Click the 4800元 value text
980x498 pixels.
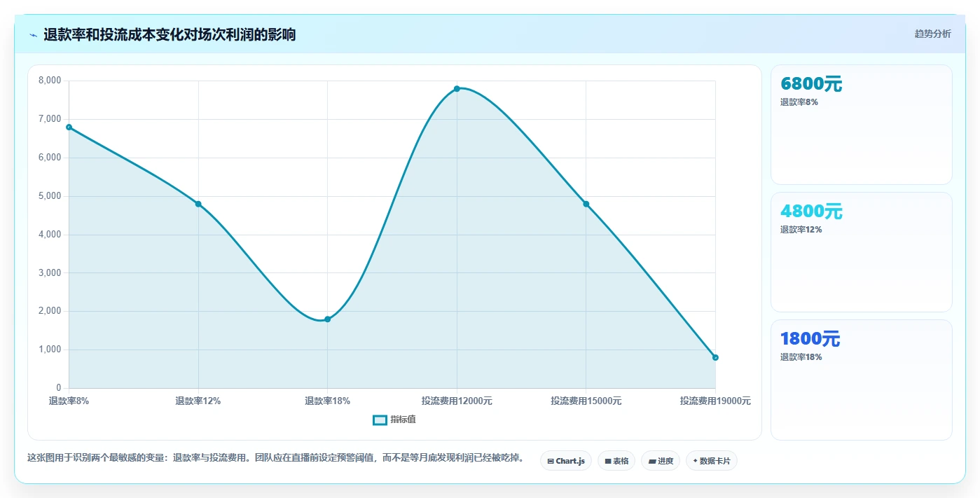click(x=811, y=212)
